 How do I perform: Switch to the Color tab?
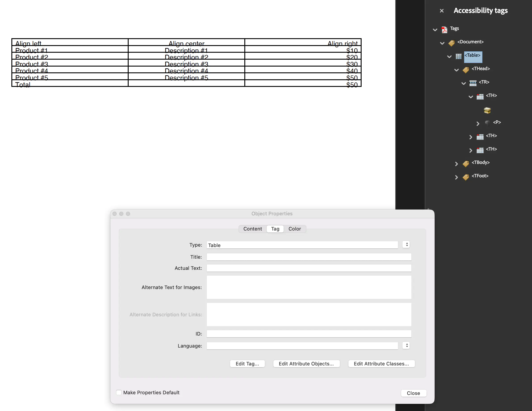295,229
